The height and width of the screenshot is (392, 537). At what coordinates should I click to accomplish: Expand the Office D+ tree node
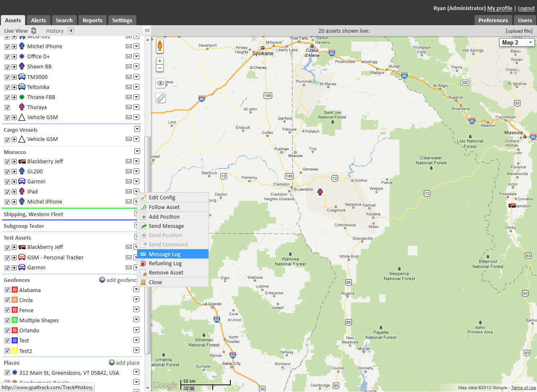pyautogui.click(x=14, y=57)
